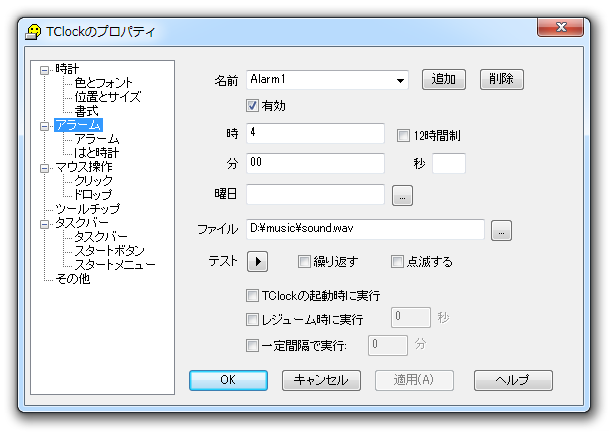
Task: Collapse the 時計 tree node
Action: (44, 70)
